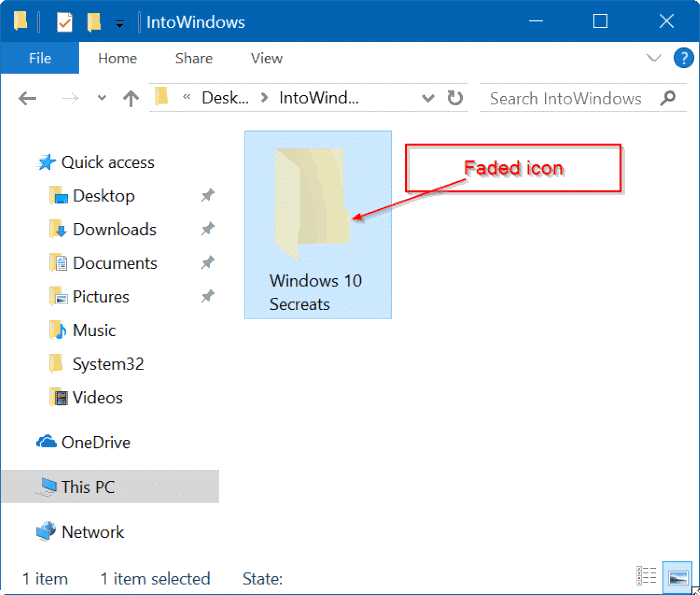The width and height of the screenshot is (700, 595).
Task: Open the File menu tab
Action: click(40, 58)
